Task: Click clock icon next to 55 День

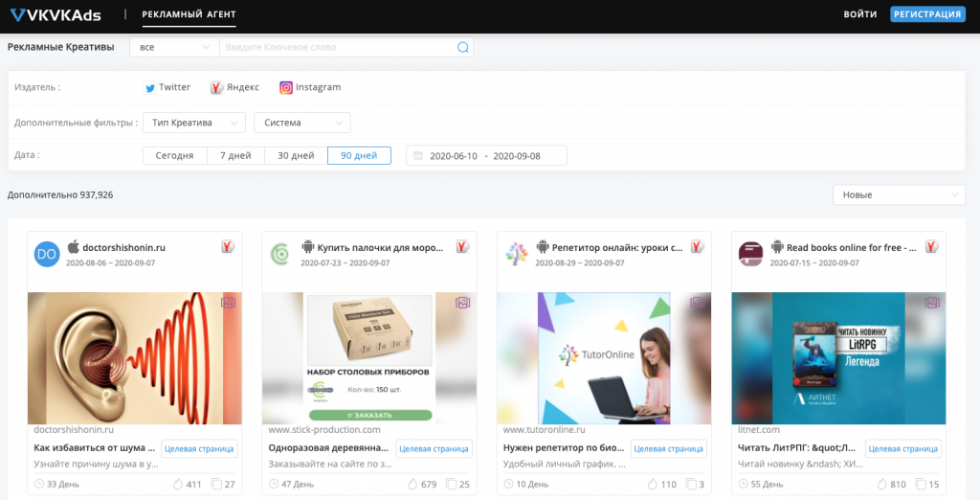Action: click(x=743, y=484)
